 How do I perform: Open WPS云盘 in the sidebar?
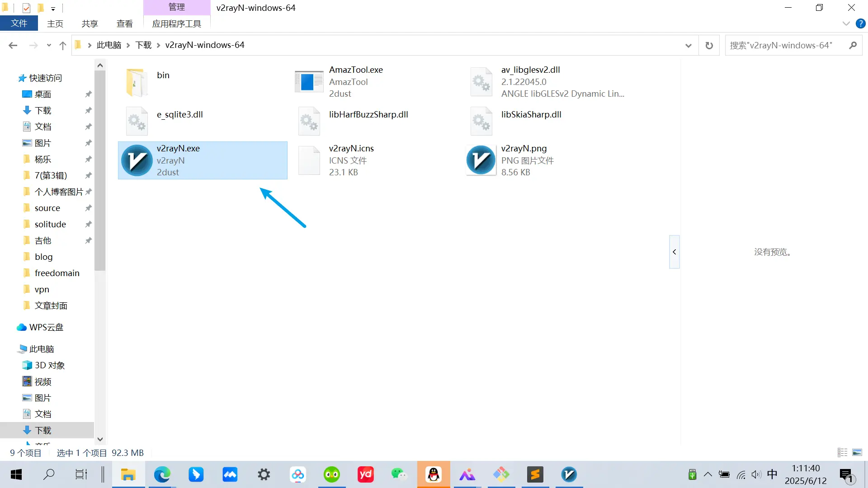[x=46, y=327]
